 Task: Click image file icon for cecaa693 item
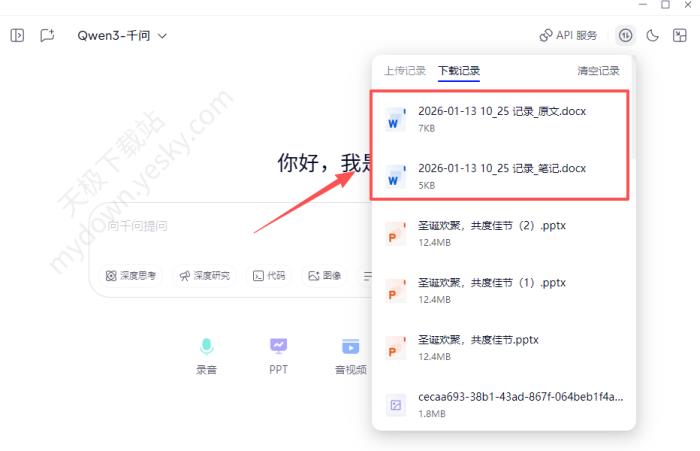[x=397, y=404]
